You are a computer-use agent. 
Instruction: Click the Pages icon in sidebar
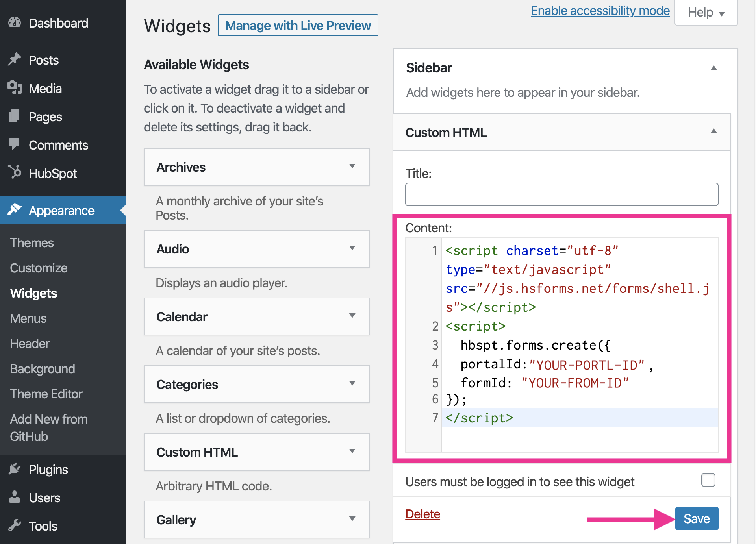(x=15, y=116)
